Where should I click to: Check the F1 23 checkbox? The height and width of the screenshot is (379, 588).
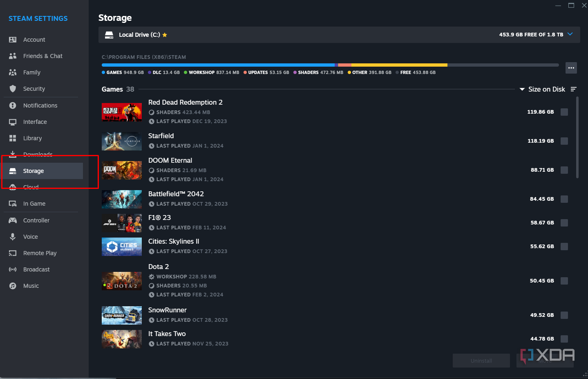pos(564,223)
